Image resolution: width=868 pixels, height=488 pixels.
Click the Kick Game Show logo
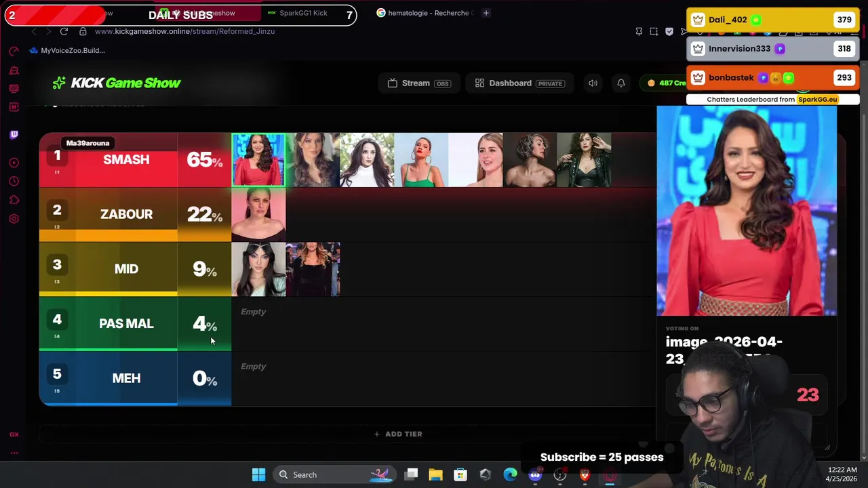[x=117, y=83]
